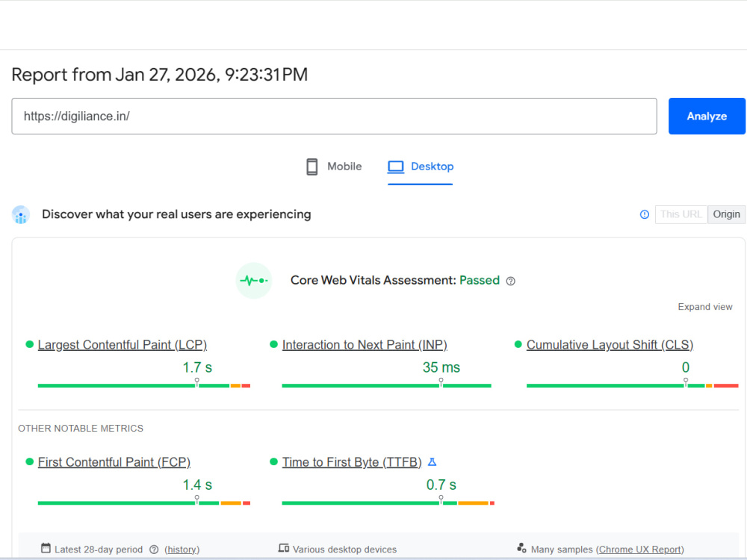Viewport: 747px width, 560px height.
Task: Click the Core Web Vitals pulse icon
Action: (254, 281)
